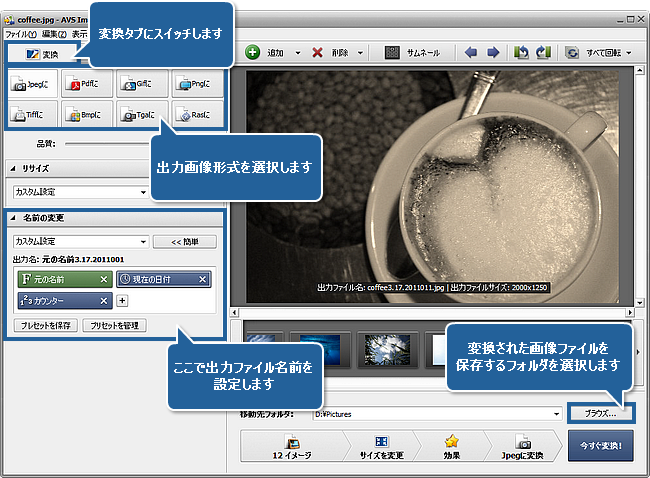Remove the カウンター name tag
The image size is (650, 478).
(104, 300)
